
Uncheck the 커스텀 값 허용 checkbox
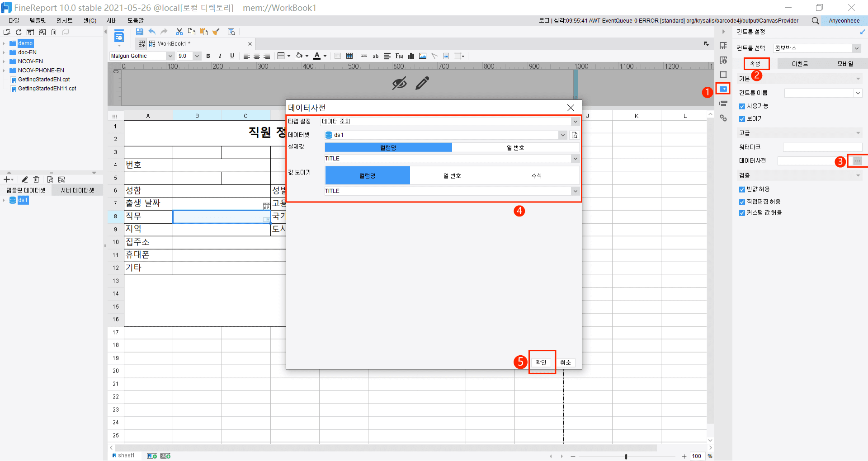tap(742, 213)
